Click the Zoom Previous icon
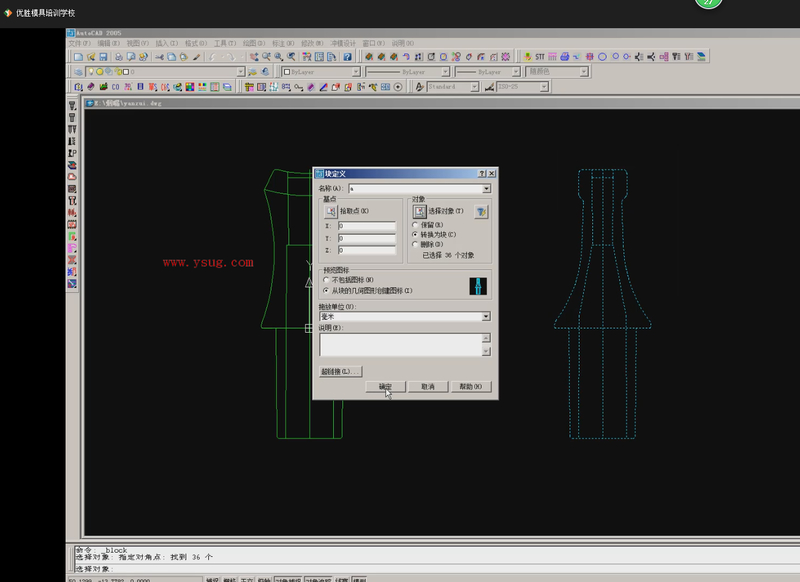The width and height of the screenshot is (800, 582). [291, 57]
